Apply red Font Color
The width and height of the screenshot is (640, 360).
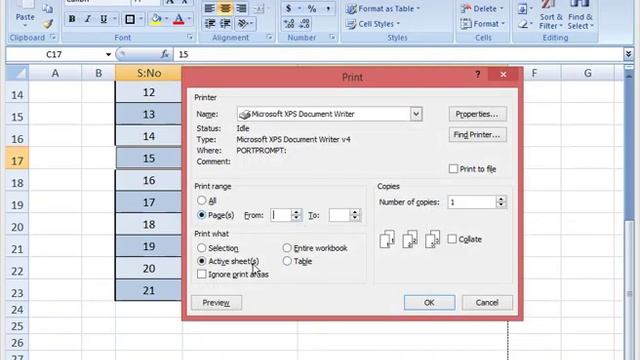click(x=178, y=19)
